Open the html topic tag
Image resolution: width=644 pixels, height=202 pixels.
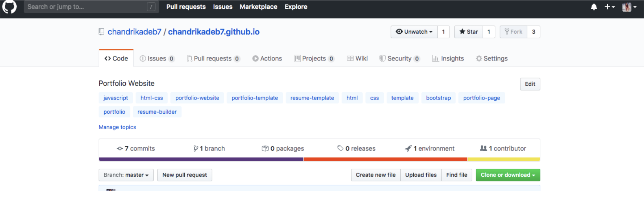coord(352,98)
